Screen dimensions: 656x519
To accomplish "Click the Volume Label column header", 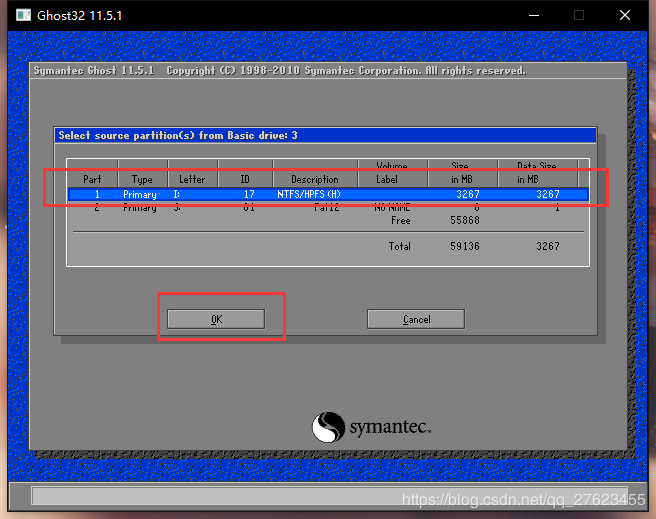I will click(x=392, y=173).
